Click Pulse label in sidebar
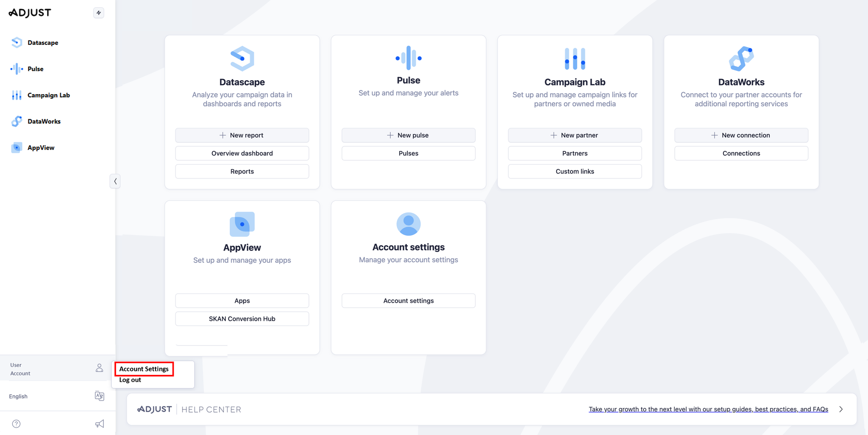Screen dimensions: 868x435 pos(36,69)
